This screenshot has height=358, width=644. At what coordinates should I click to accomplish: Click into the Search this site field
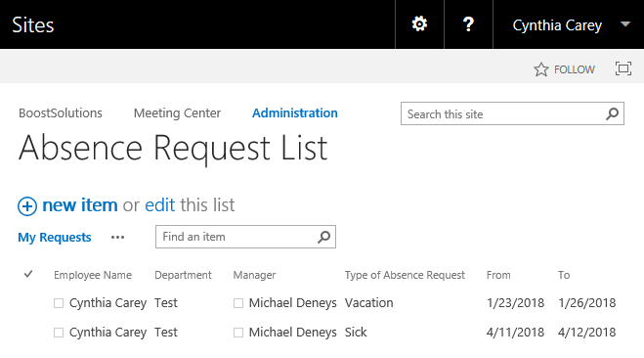coord(503,113)
